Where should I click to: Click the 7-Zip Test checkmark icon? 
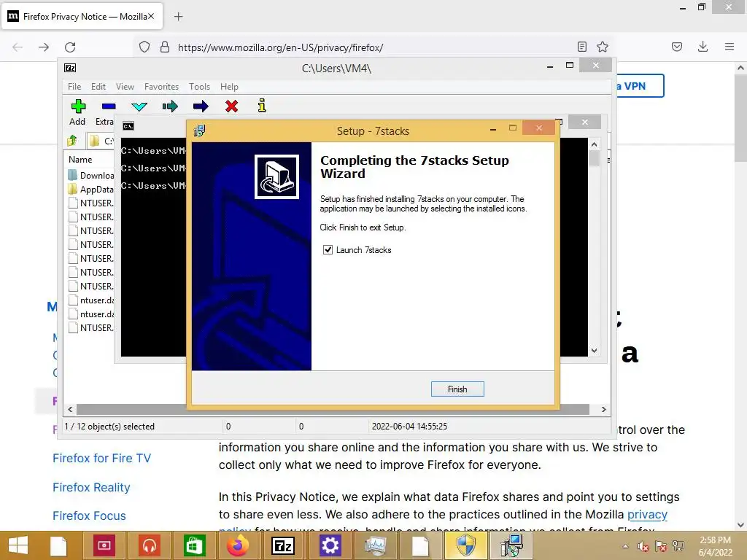pyautogui.click(x=139, y=106)
